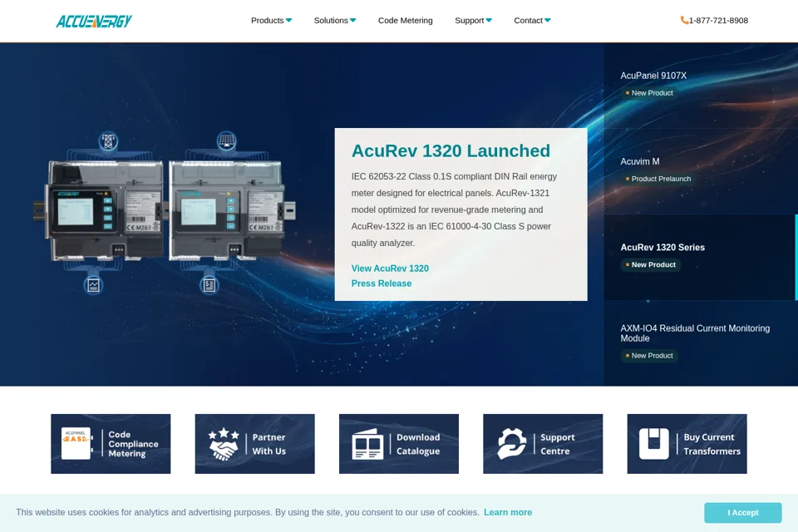798x532 pixels.
Task: Click Learn more about cookies
Action: (507, 512)
